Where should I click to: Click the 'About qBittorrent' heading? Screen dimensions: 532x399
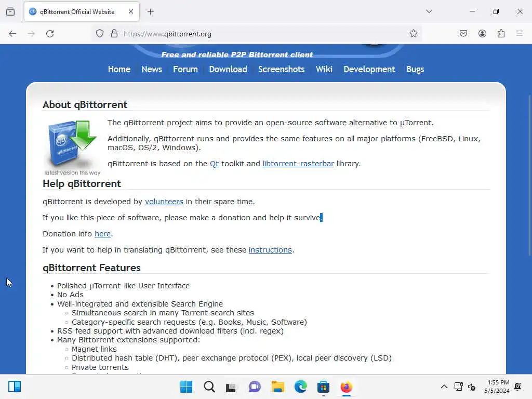85,105
